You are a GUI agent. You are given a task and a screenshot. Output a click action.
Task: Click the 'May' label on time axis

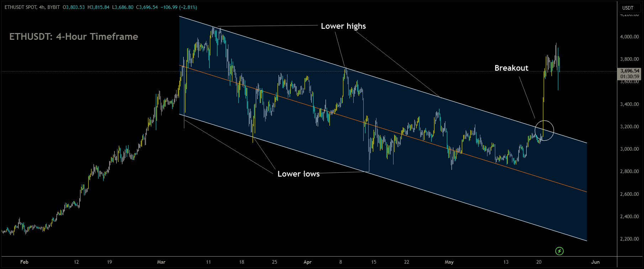tap(449, 262)
